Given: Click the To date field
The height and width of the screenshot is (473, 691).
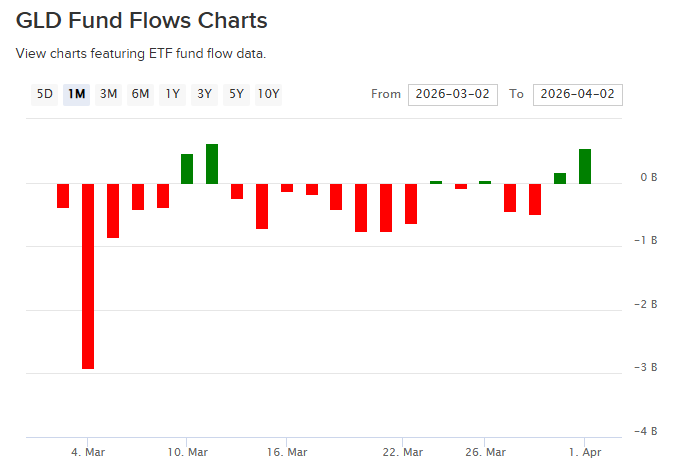Looking at the screenshot, I should coord(578,94).
